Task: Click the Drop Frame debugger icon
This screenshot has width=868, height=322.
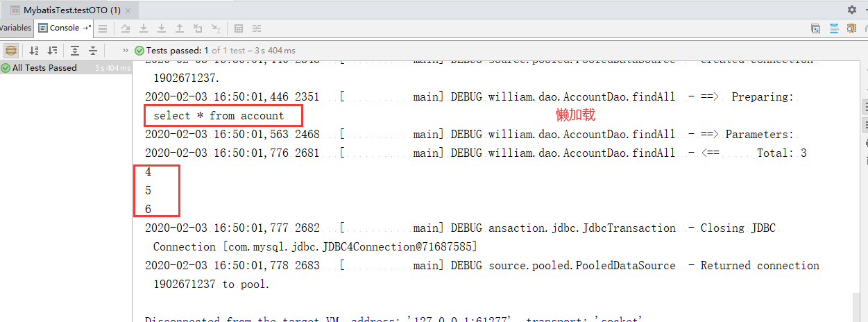Action: click(x=198, y=28)
